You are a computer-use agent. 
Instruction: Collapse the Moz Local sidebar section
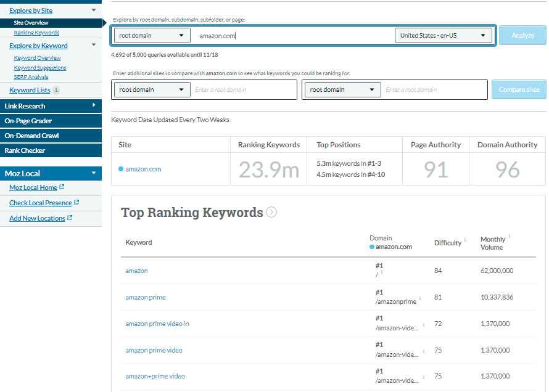93,174
